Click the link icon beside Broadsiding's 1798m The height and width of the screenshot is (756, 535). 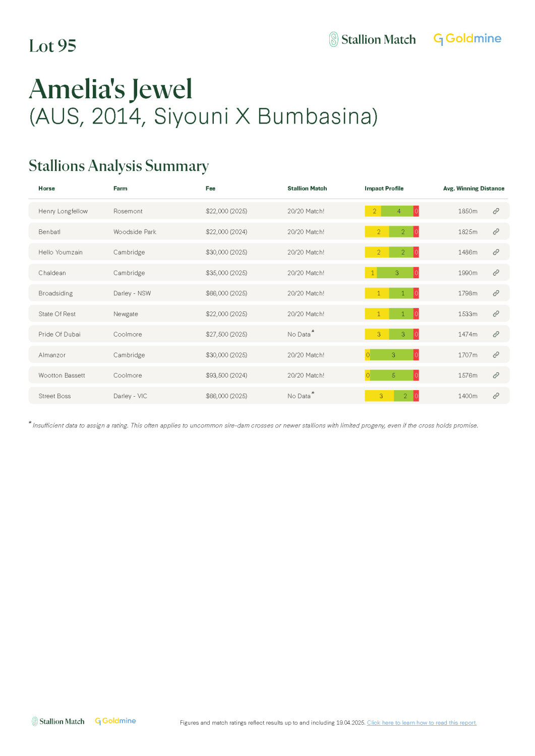[496, 293]
